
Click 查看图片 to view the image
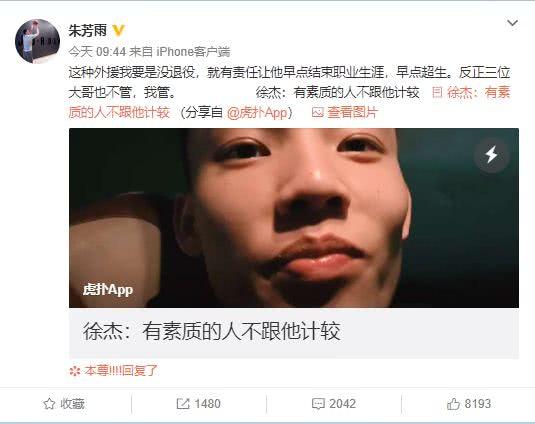point(352,113)
